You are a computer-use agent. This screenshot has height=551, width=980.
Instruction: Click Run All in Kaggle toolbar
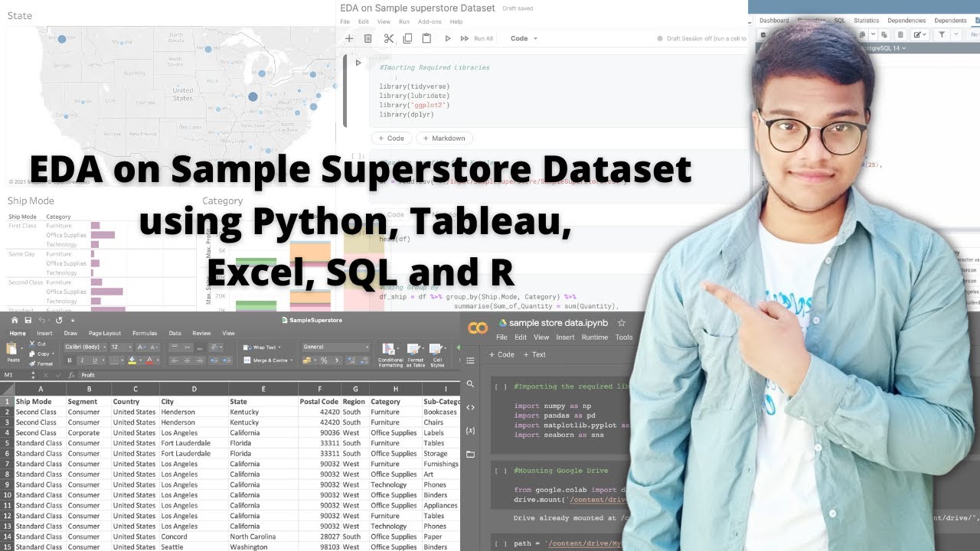pos(477,38)
